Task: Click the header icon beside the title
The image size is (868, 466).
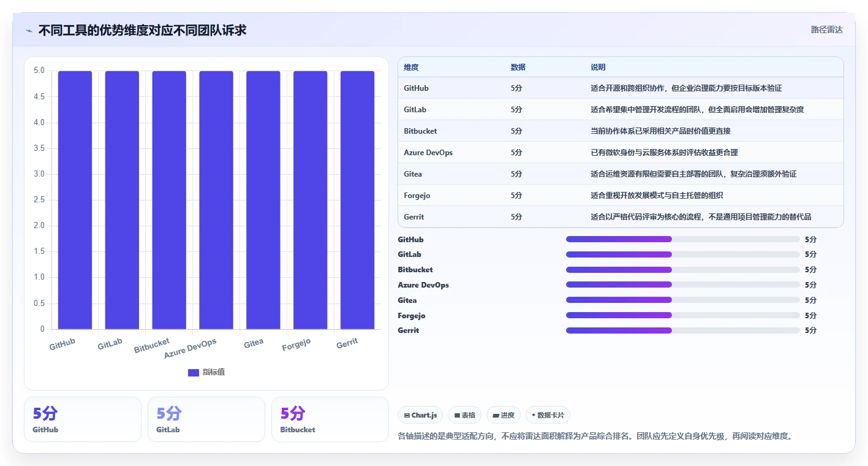Action: [x=29, y=31]
